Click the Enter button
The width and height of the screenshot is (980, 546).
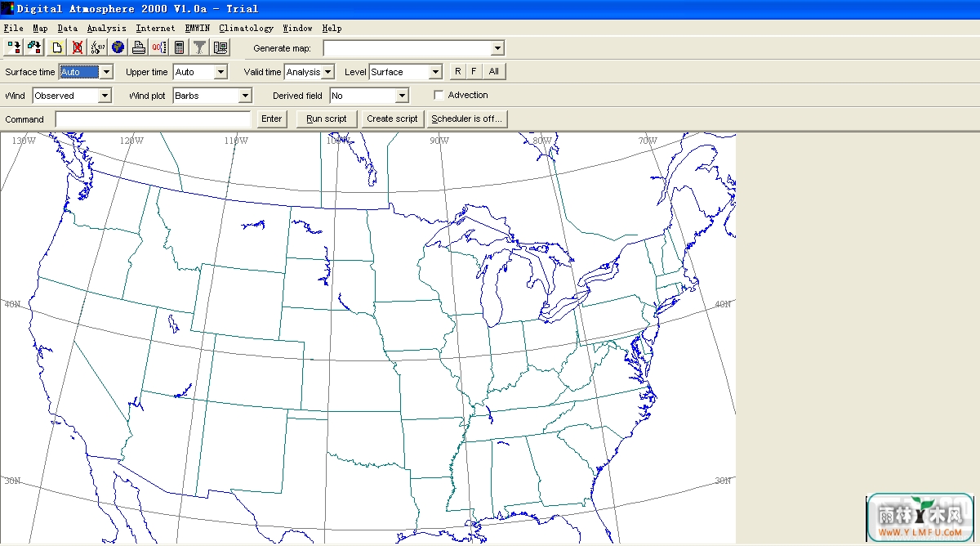pos(272,119)
